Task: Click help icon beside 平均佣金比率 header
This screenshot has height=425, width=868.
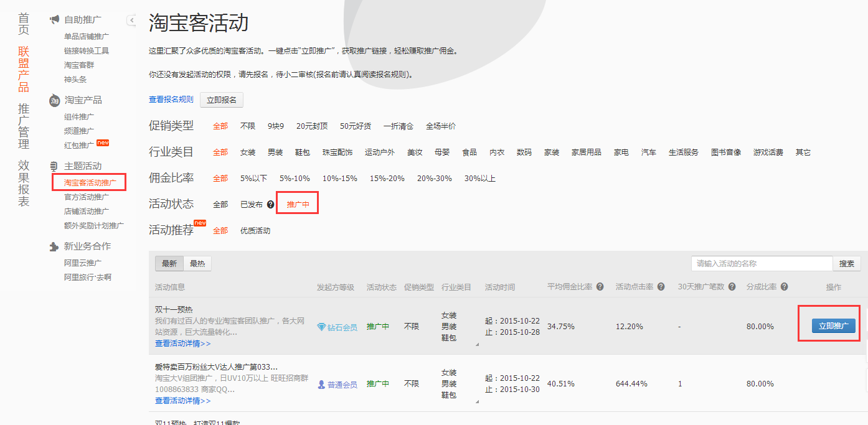Action: click(600, 287)
